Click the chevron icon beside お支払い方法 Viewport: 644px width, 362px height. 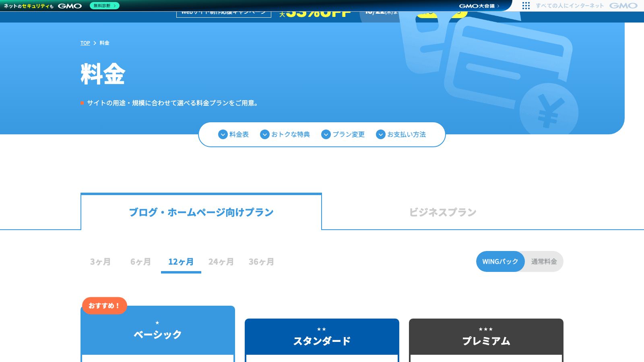(381, 134)
